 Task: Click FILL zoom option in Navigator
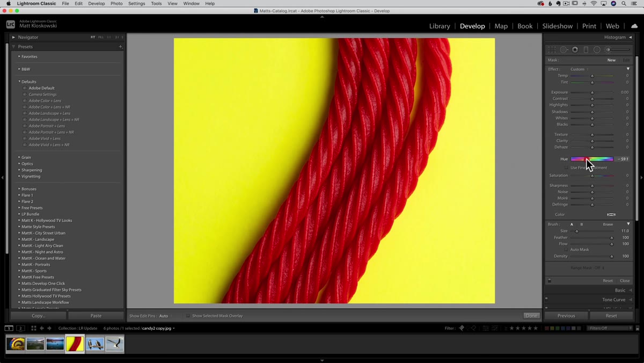coord(101,37)
